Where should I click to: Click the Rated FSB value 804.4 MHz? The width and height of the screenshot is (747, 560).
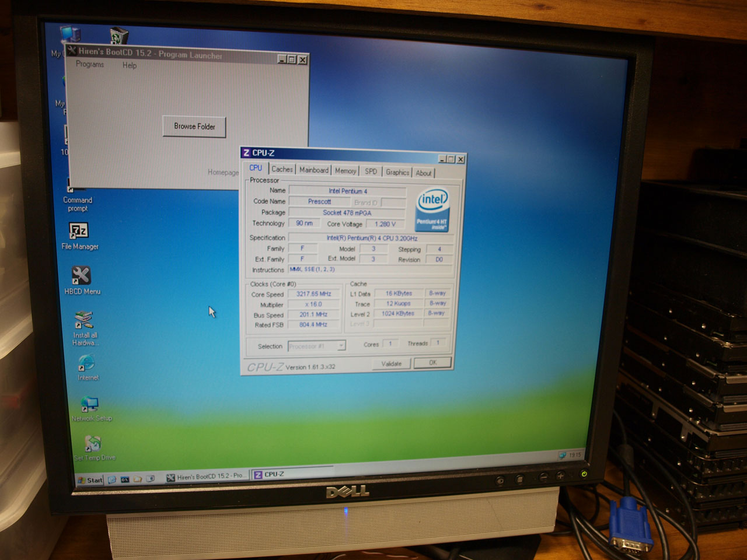click(313, 324)
